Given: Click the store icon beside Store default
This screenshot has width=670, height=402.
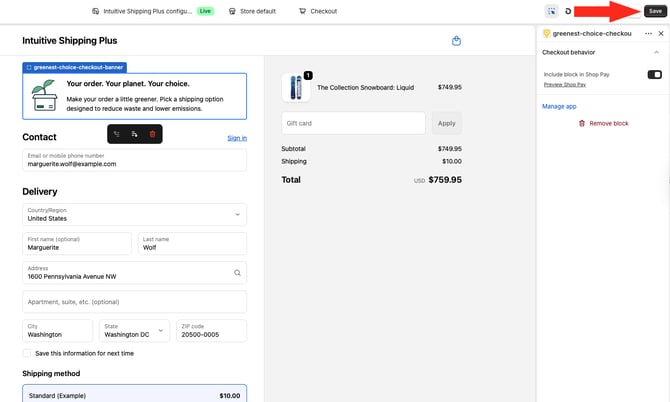Looking at the screenshot, I should 232,12.
